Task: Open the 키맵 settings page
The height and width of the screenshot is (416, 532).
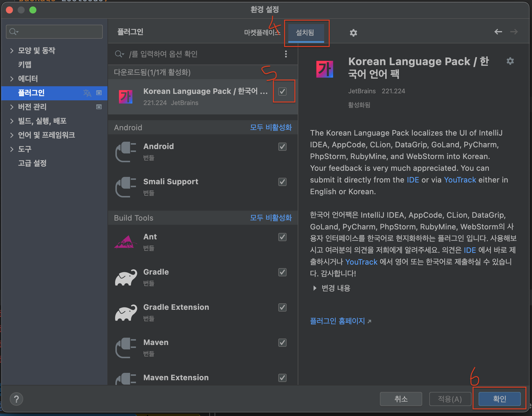Action: pos(25,65)
